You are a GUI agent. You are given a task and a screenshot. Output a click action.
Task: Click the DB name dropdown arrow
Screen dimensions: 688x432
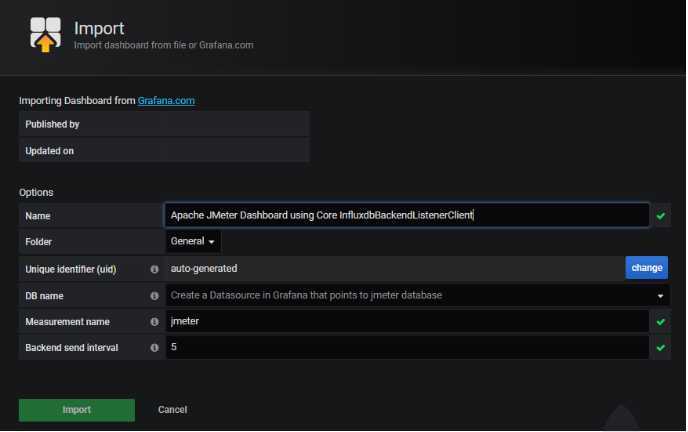[660, 296]
